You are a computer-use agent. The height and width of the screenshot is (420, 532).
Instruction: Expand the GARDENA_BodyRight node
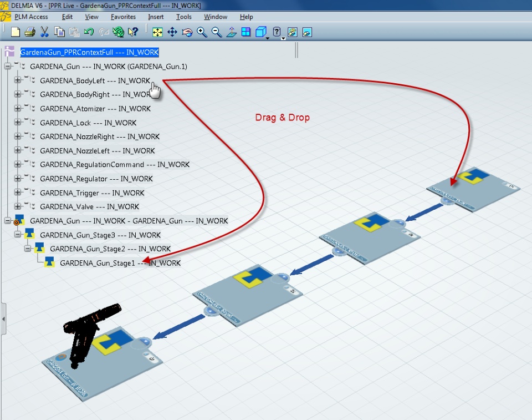[17, 94]
